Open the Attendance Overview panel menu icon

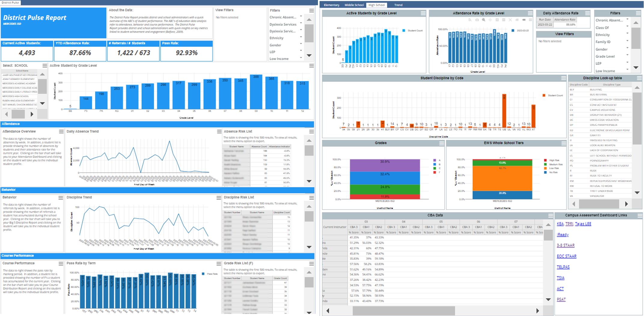click(61, 131)
